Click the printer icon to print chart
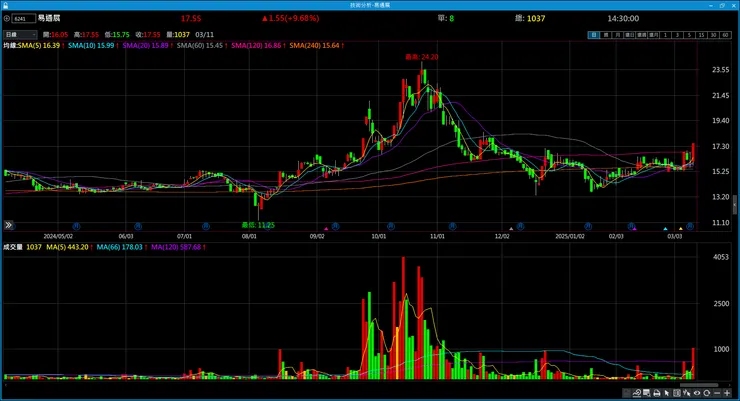Image resolution: width=740 pixels, height=401 pixels. (x=656, y=393)
